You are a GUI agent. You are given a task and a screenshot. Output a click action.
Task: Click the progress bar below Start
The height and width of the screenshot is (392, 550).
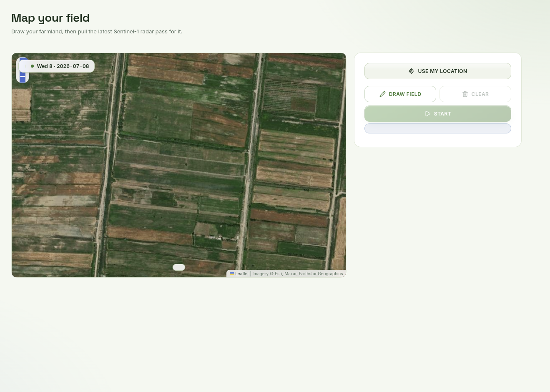pos(437,128)
